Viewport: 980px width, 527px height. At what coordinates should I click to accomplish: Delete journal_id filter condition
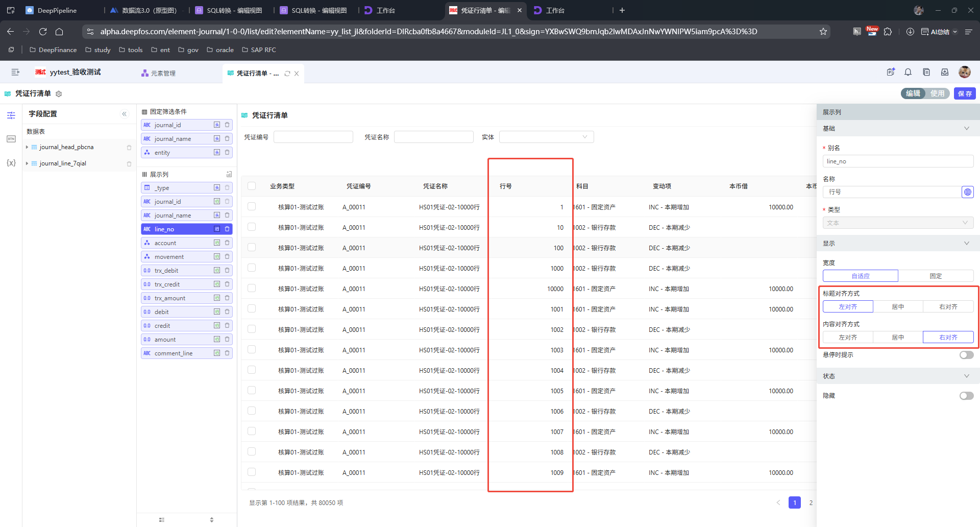point(227,125)
